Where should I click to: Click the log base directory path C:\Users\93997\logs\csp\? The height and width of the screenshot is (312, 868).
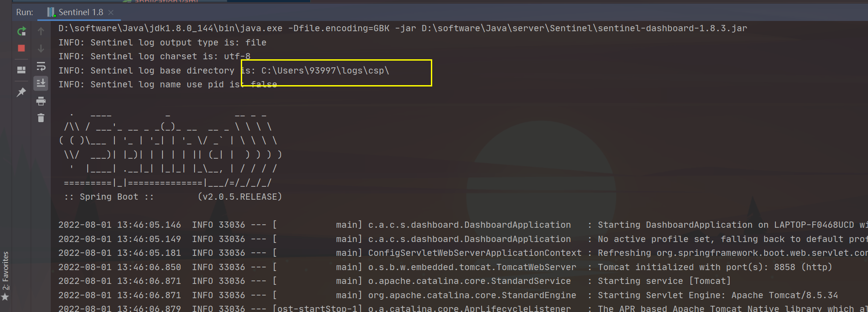click(325, 70)
